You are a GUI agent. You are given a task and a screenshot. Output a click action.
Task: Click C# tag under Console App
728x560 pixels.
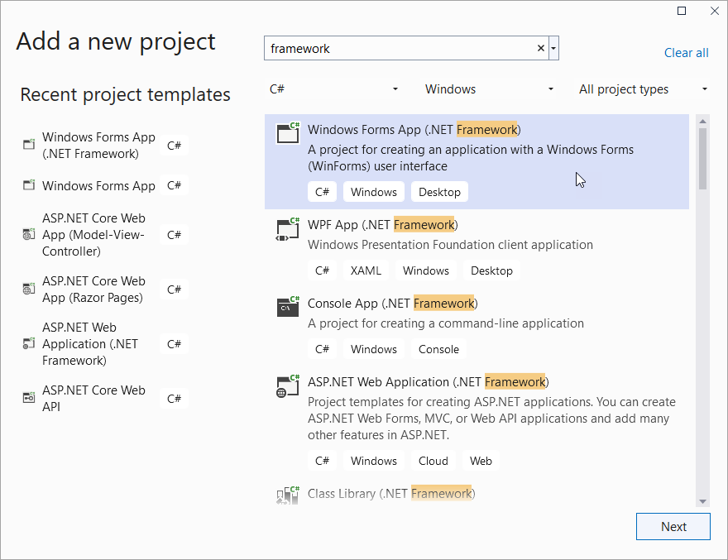(x=322, y=349)
